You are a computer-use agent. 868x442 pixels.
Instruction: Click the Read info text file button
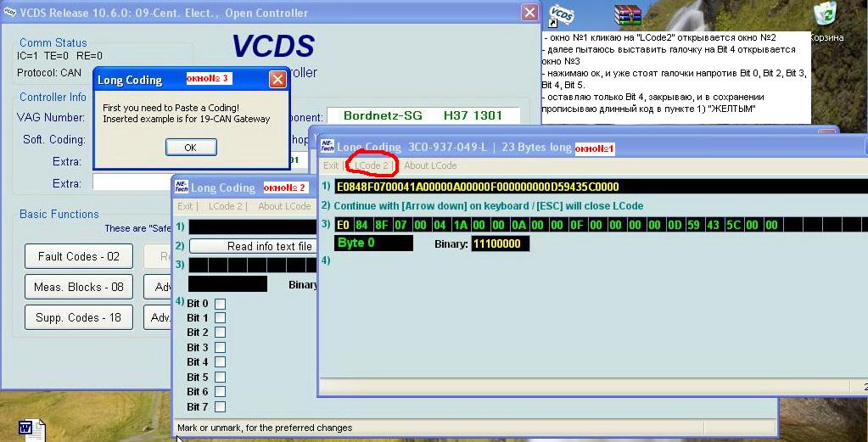tap(253, 246)
